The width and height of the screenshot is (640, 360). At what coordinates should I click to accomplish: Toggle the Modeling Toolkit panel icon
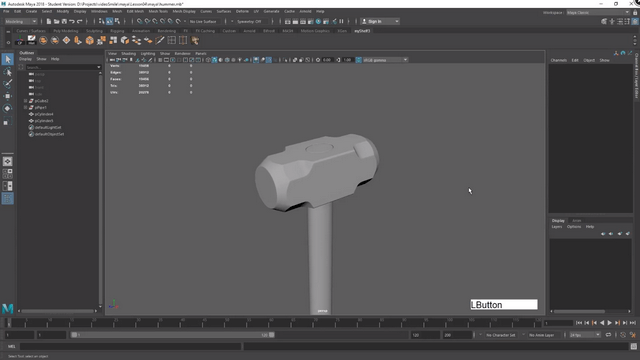[x=604, y=21]
